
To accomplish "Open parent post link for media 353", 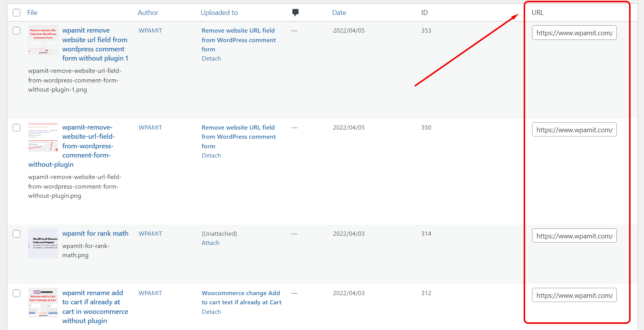I will point(239,40).
